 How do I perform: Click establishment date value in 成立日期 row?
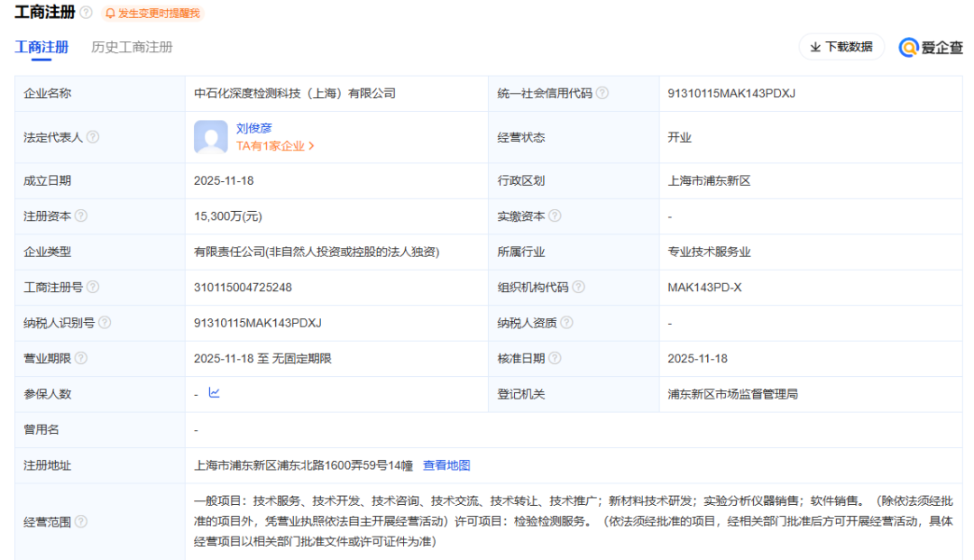224,180
